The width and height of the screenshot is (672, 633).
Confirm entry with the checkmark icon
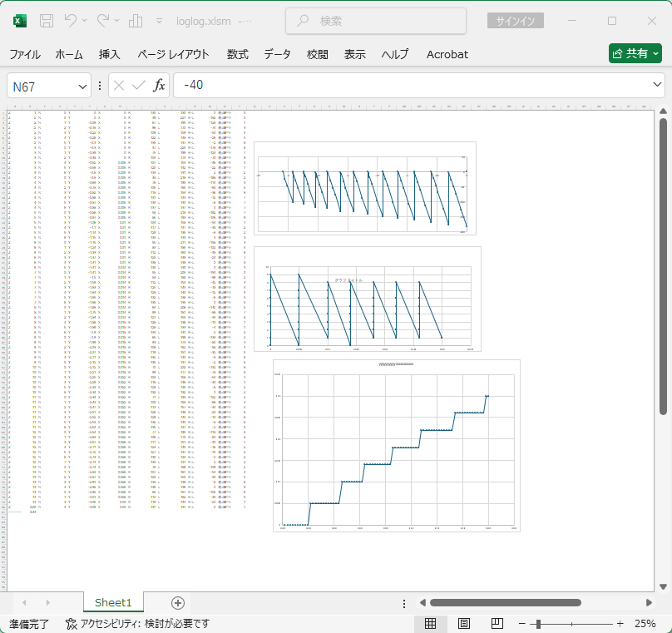click(x=138, y=86)
